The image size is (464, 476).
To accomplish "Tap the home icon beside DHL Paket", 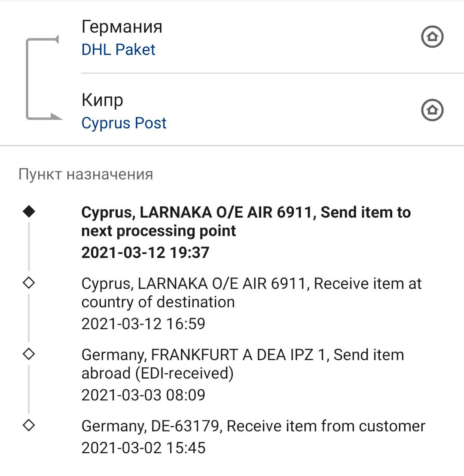I will [x=432, y=37].
